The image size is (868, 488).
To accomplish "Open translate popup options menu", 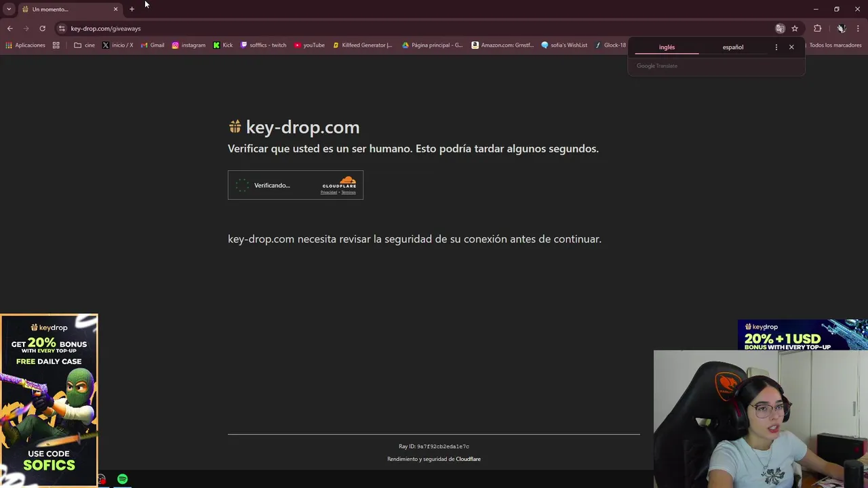I will point(776,47).
